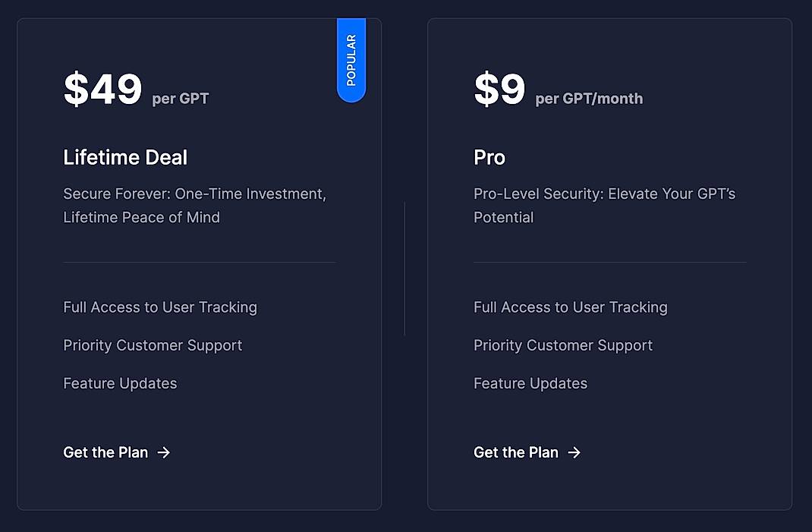Click the Pro-Level Security description text
Image resolution: width=812 pixels, height=532 pixels.
pyautogui.click(x=605, y=205)
